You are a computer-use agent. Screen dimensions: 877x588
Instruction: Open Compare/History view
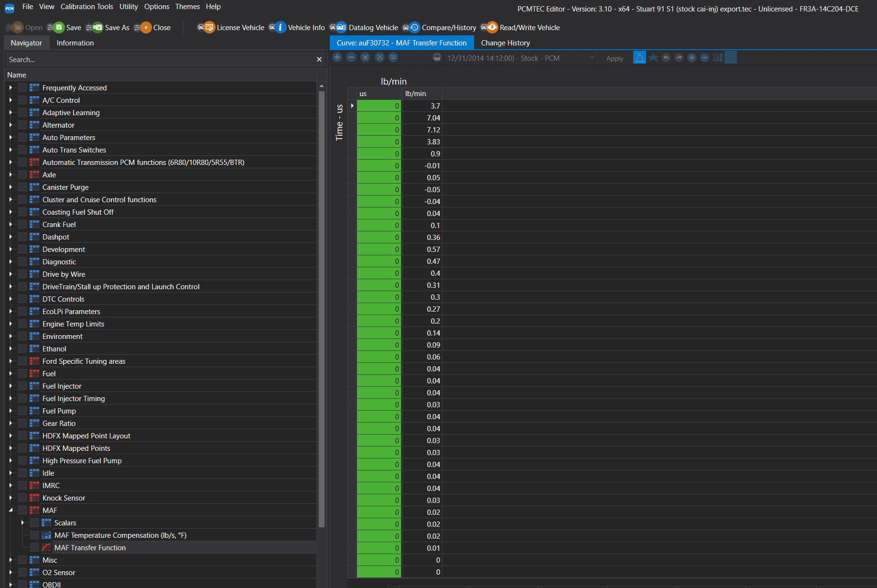click(414, 27)
